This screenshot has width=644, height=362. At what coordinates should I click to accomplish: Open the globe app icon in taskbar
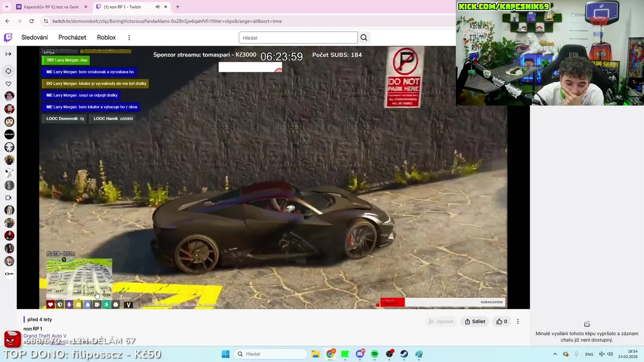click(419, 354)
